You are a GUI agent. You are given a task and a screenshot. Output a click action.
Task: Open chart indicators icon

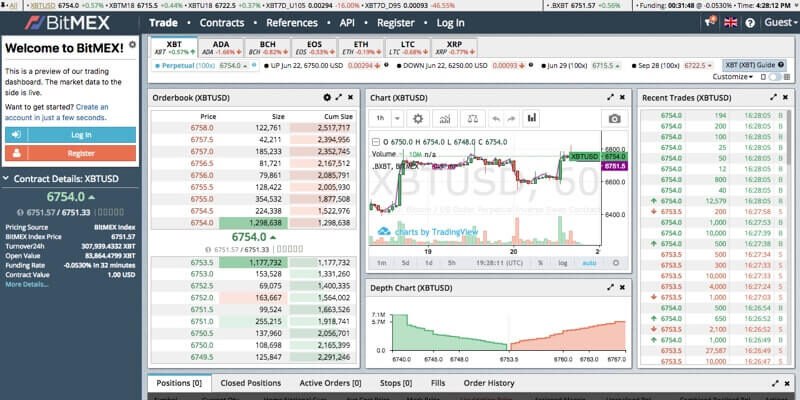tap(445, 118)
